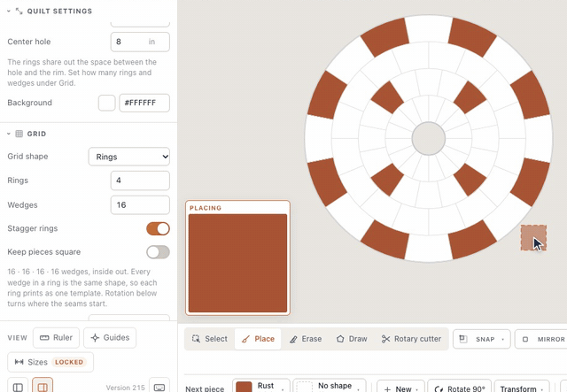Click the highlighted right sidebar layout icon

(43, 387)
